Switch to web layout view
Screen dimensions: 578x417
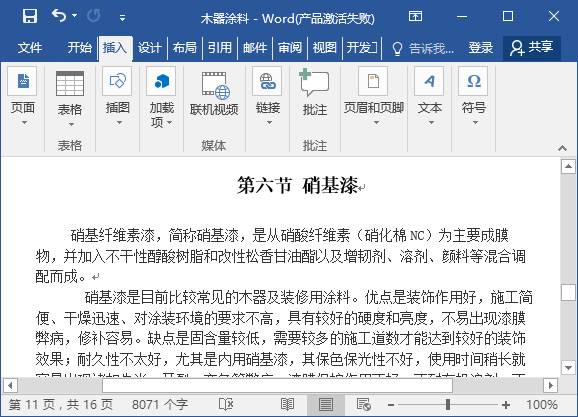[363, 404]
